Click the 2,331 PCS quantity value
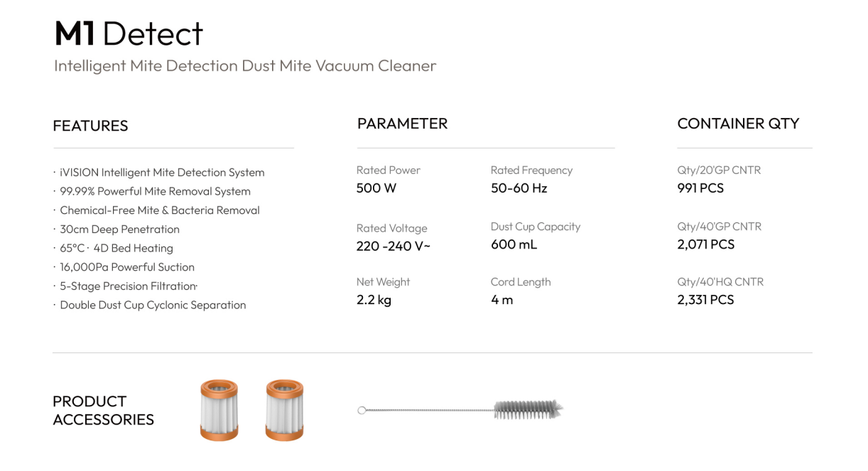 [705, 300]
